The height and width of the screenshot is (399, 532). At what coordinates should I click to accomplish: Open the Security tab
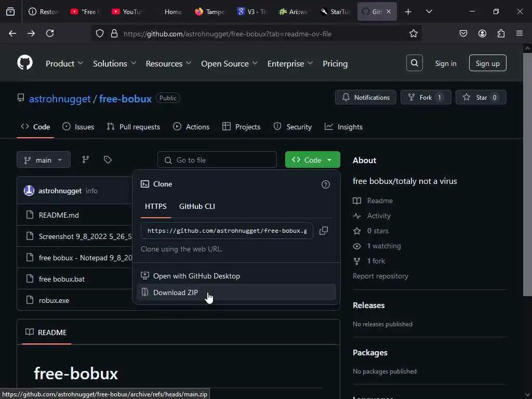(292, 127)
